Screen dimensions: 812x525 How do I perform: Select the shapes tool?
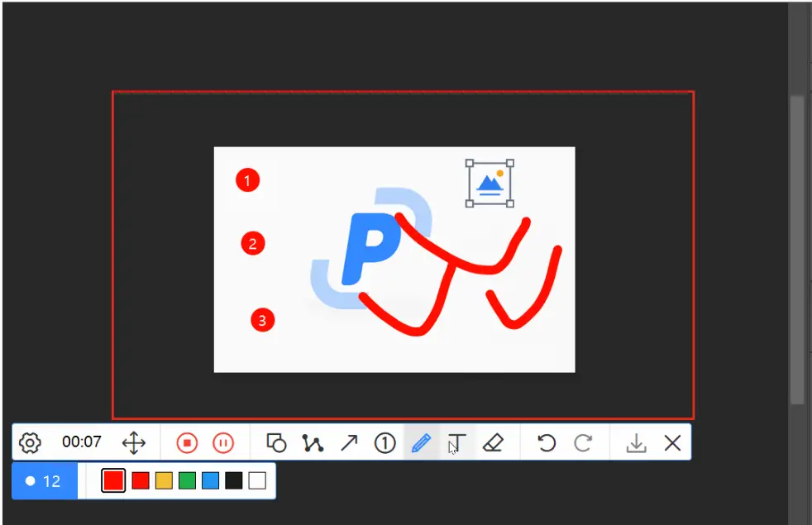pos(276,442)
